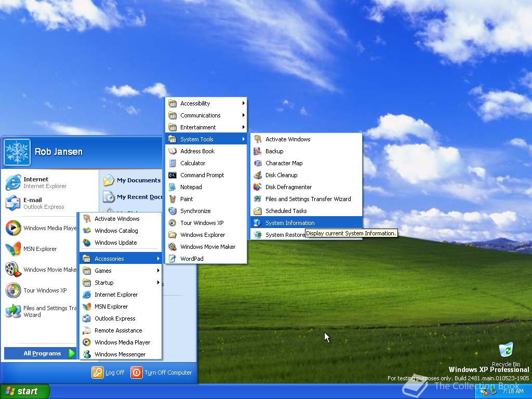Screen dimensions: 532x399
Task: Open Files and Settings Transfer Wizard left-pane entry
Action: 41,311
